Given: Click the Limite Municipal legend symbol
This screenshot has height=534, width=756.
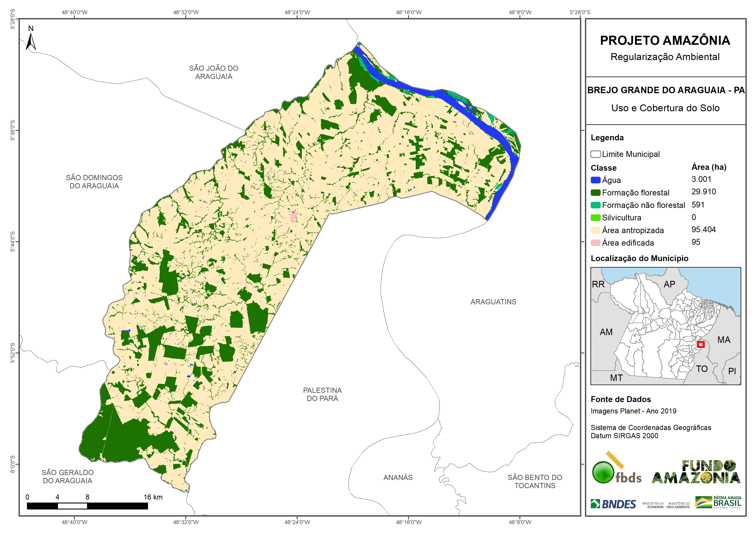Looking at the screenshot, I should pyautogui.click(x=595, y=154).
